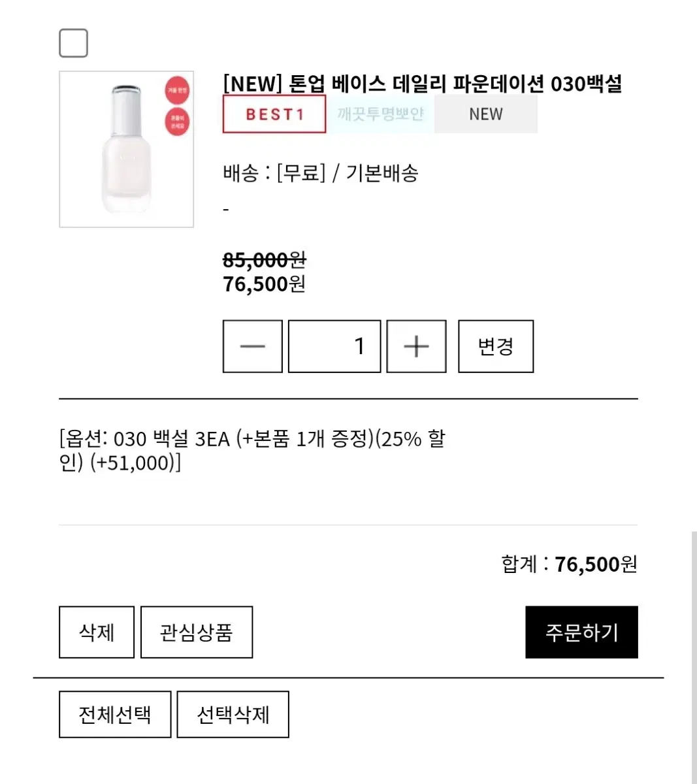The width and height of the screenshot is (697, 784).
Task: Decrease quantity with the minus button
Action: [x=253, y=346]
